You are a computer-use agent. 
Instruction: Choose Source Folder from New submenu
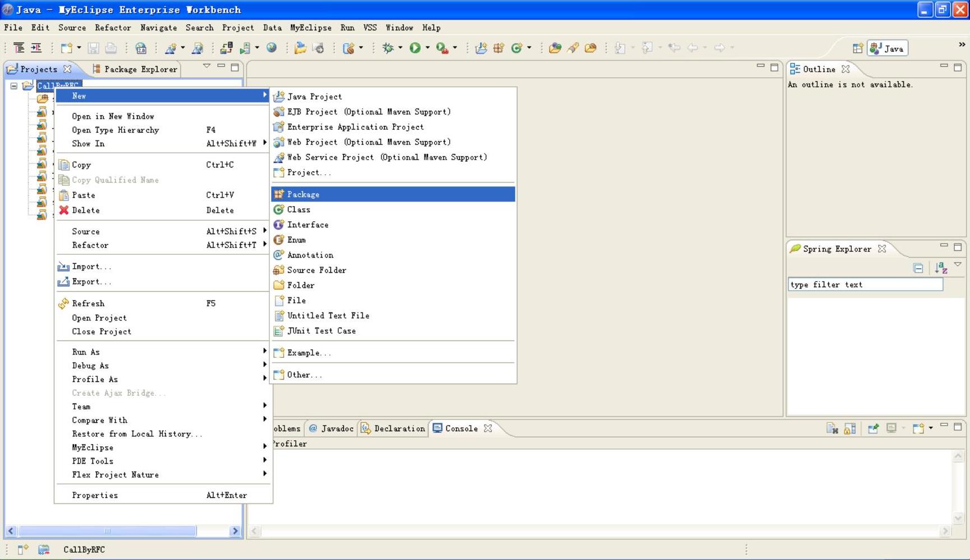coord(393,270)
